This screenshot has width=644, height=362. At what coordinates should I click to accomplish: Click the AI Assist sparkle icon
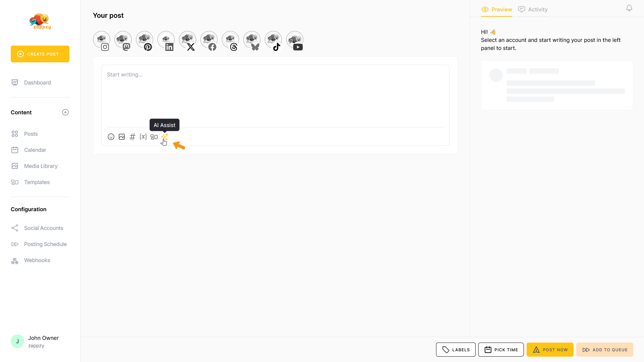[x=165, y=137]
